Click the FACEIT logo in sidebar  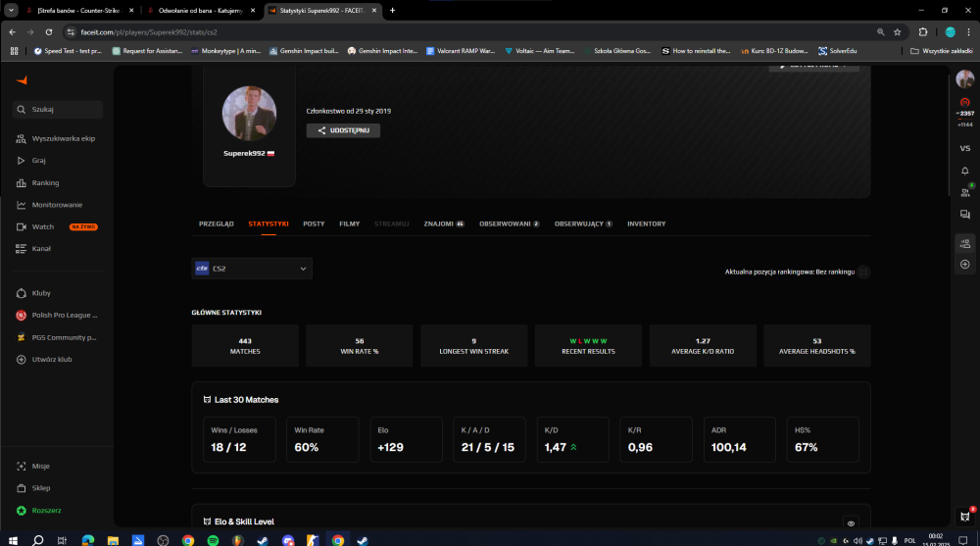(22, 80)
